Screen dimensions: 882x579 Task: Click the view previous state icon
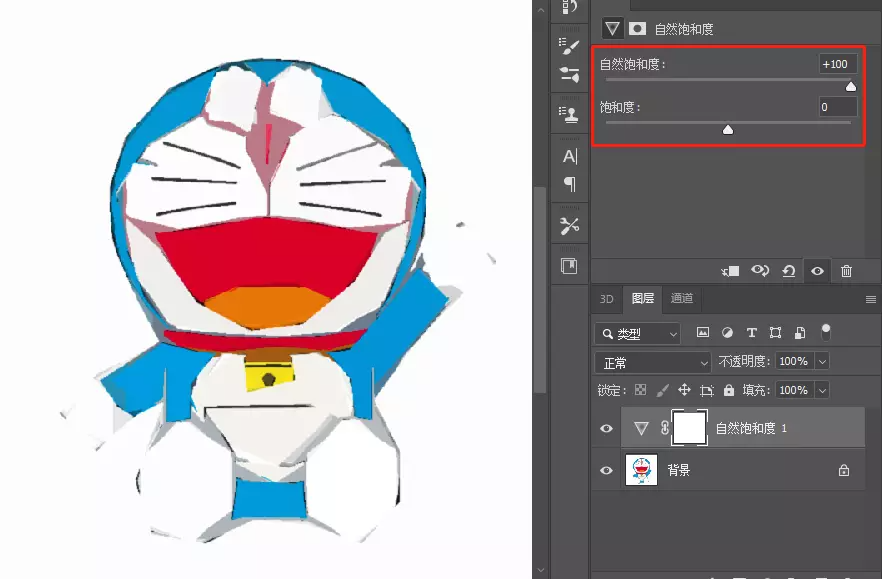[x=760, y=271]
